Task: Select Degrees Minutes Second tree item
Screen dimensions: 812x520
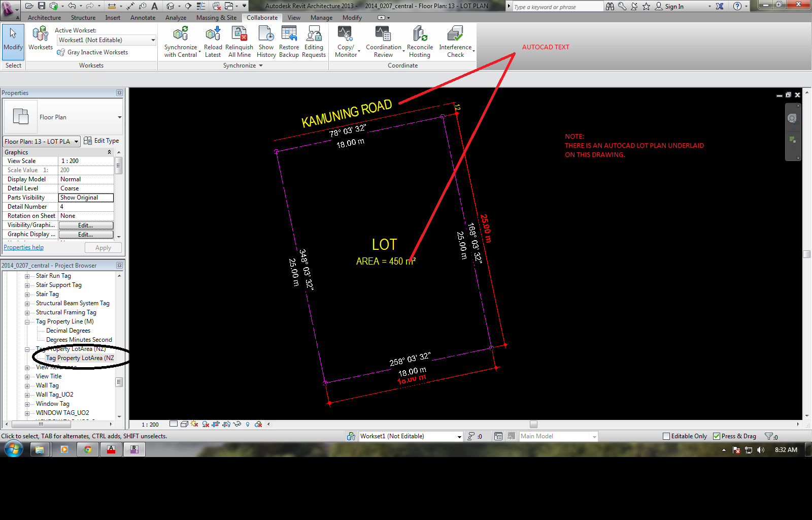Action: [79, 340]
